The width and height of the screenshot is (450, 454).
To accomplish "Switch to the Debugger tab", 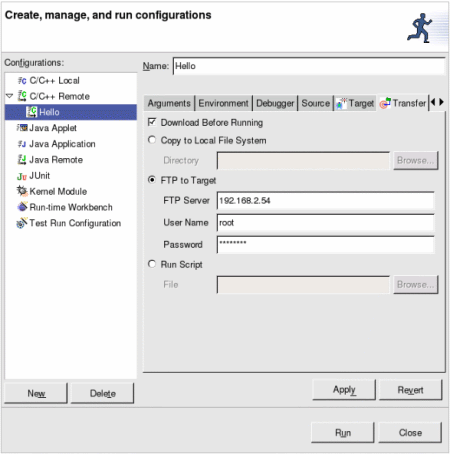I will pyautogui.click(x=275, y=103).
